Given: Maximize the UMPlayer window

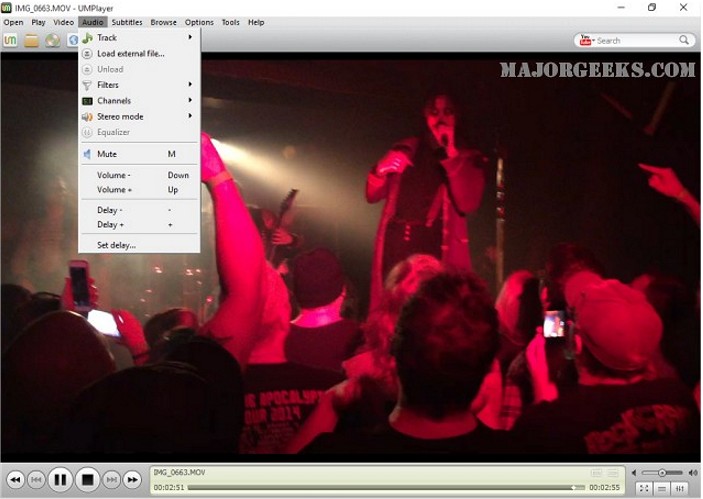Looking at the screenshot, I should coord(652,7).
